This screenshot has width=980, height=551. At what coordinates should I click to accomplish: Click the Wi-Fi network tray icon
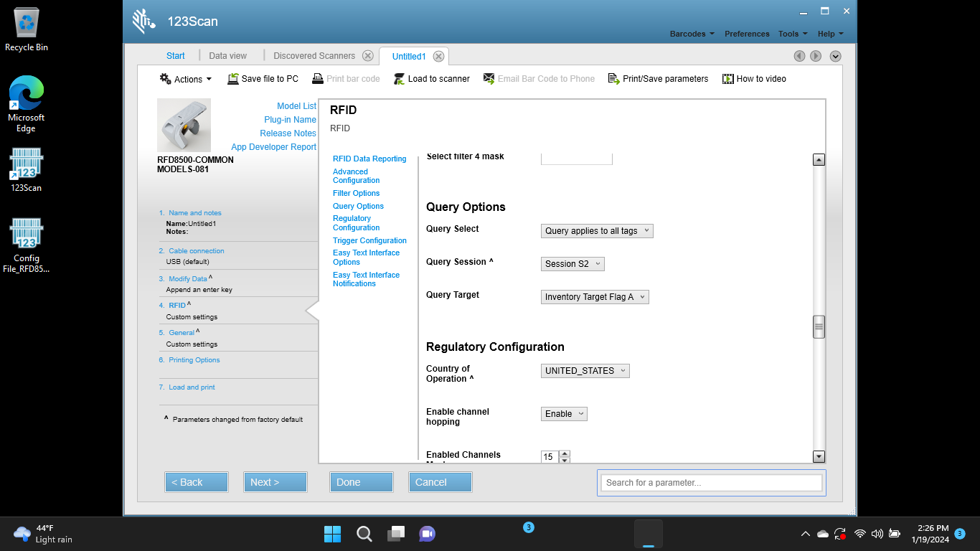tap(859, 534)
